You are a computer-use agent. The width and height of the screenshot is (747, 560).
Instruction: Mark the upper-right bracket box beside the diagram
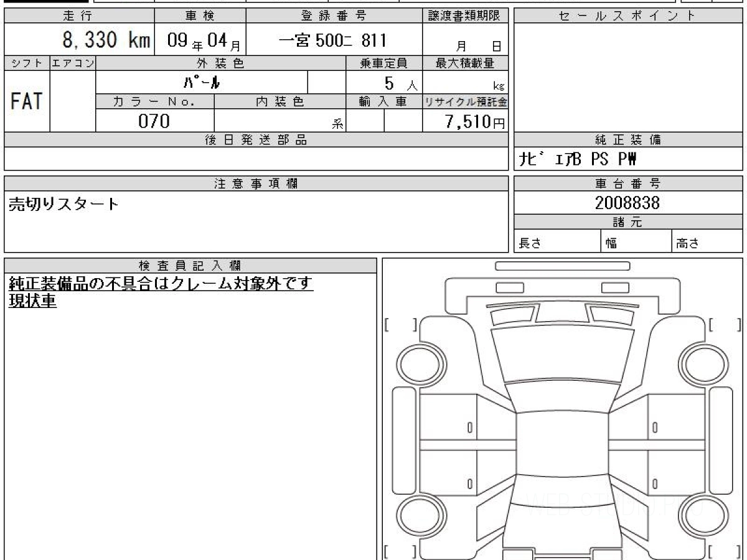coord(725,325)
